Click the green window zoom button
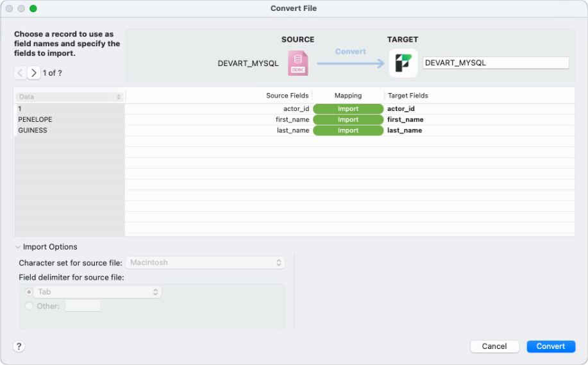 (33, 8)
